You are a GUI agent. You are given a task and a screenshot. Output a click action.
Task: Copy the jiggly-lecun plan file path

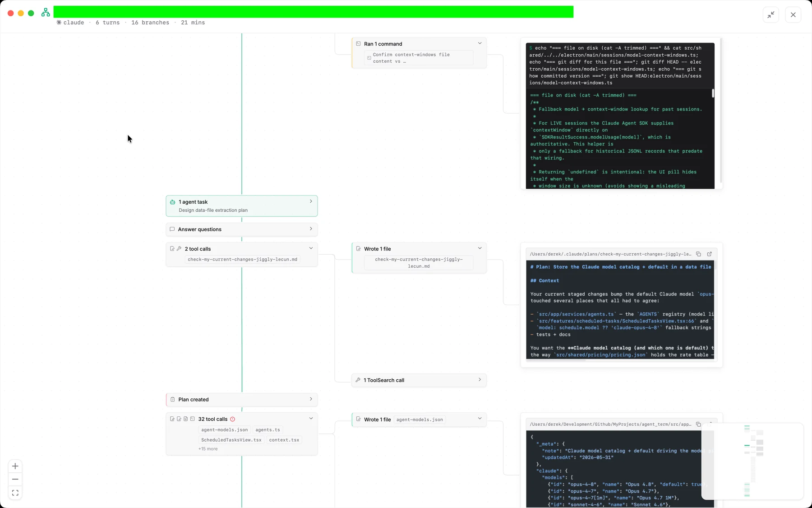click(x=698, y=254)
